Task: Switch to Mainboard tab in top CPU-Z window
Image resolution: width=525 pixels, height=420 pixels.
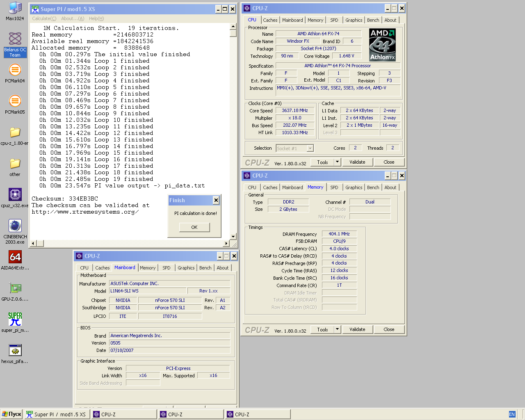Action: pyautogui.click(x=292, y=20)
